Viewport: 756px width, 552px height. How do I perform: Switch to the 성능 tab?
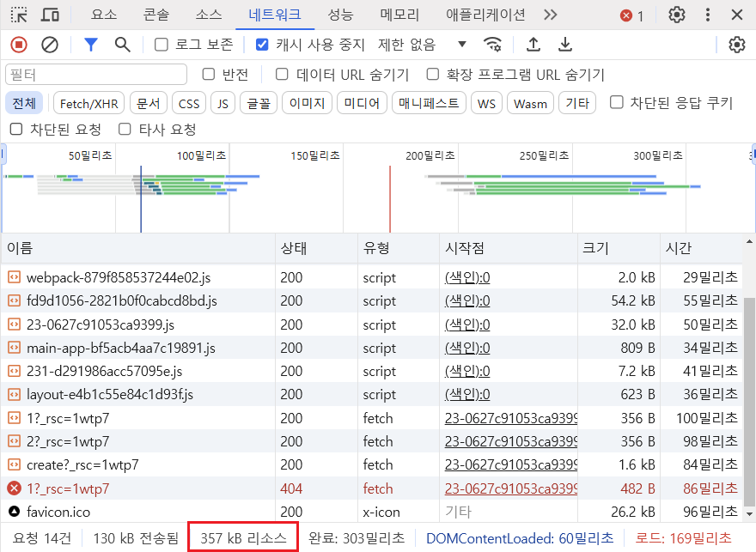point(340,15)
